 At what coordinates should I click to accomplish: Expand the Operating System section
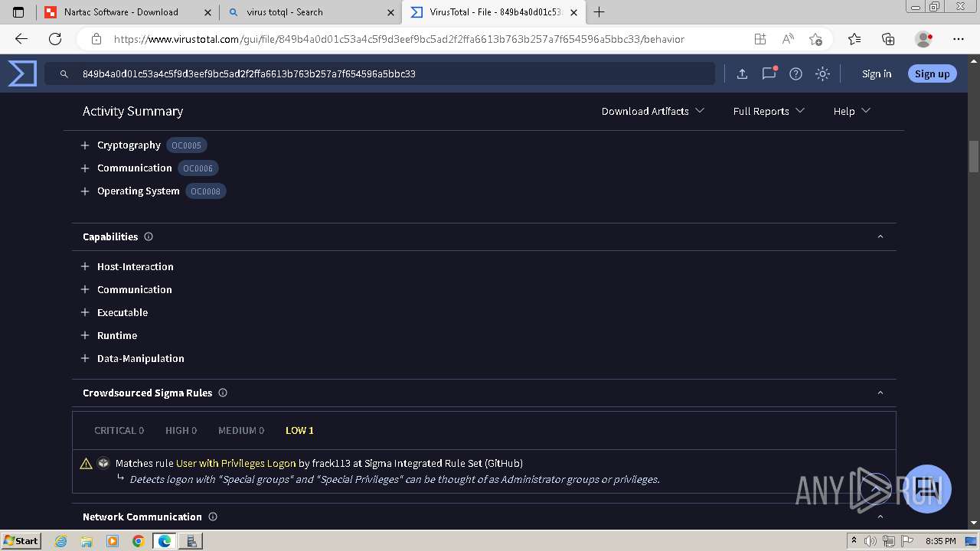85,191
